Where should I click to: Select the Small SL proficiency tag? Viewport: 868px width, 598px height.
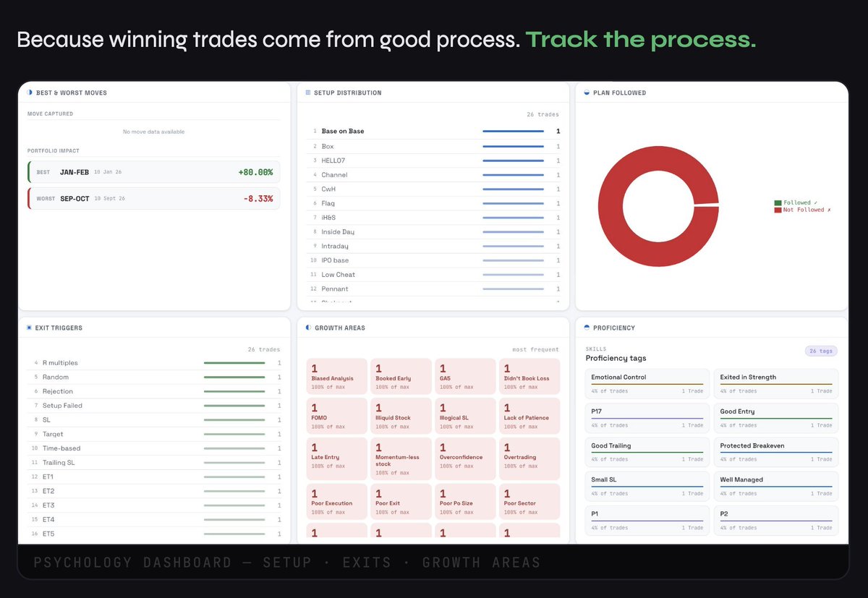point(647,485)
